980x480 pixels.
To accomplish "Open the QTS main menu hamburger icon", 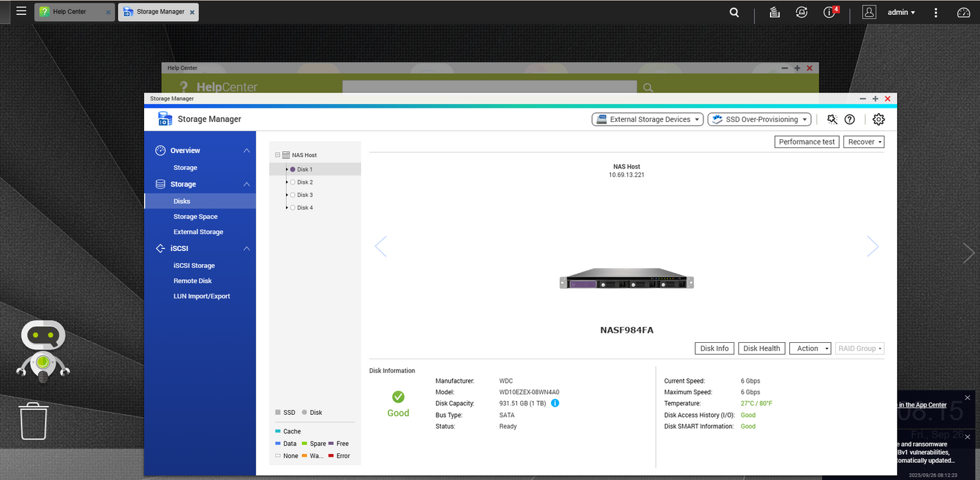I will click(x=21, y=12).
